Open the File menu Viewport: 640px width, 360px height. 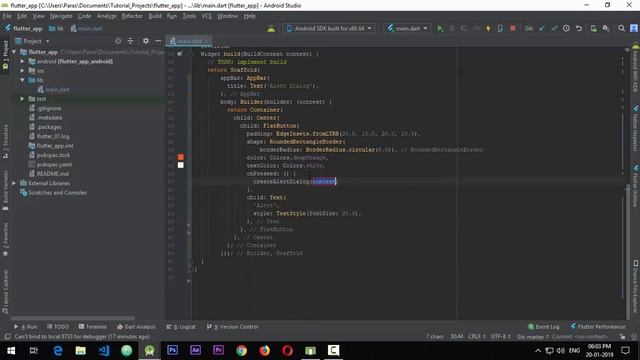tap(7, 16)
